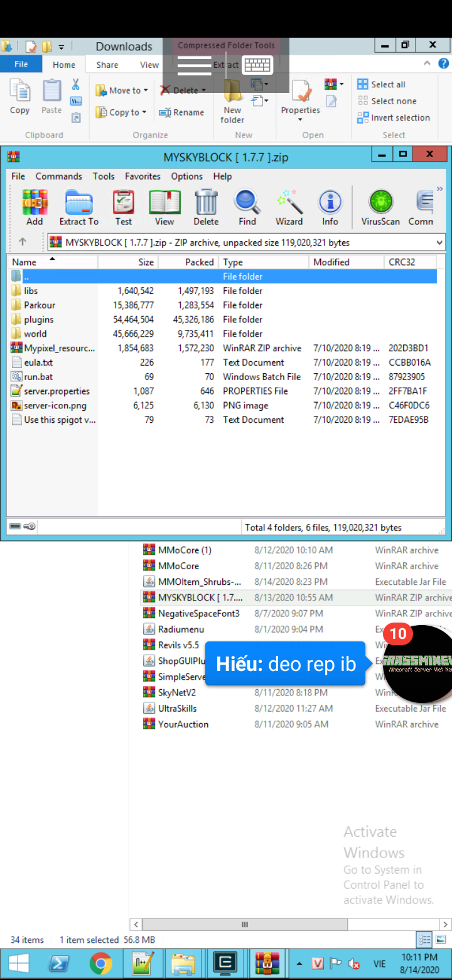
Task: Click the VIE language indicator in tray
Action: [x=379, y=964]
